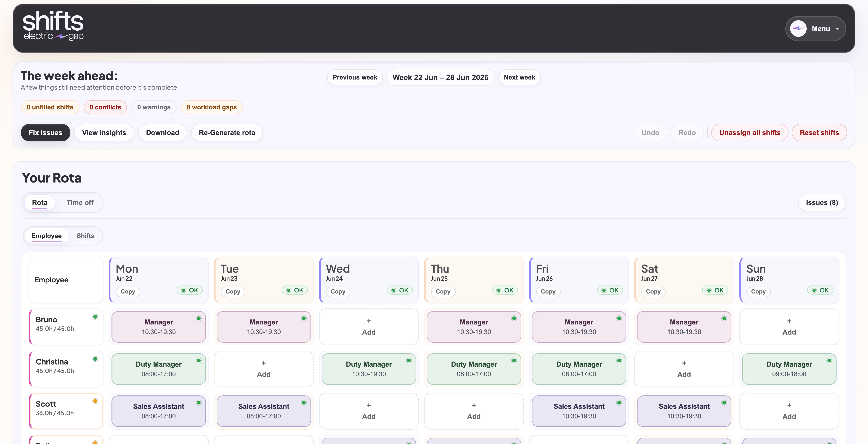
Task: Add a shift for Bruno on Wednesday
Action: pos(369,327)
